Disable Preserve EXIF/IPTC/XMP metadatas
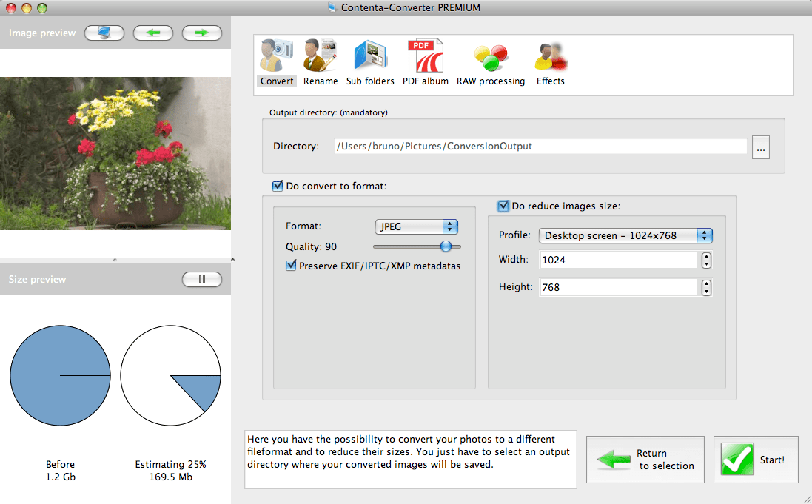 291,266
